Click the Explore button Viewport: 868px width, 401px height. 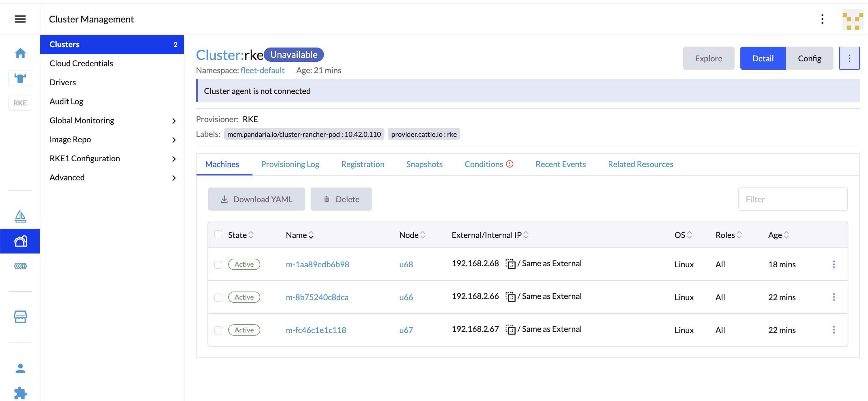click(x=708, y=58)
